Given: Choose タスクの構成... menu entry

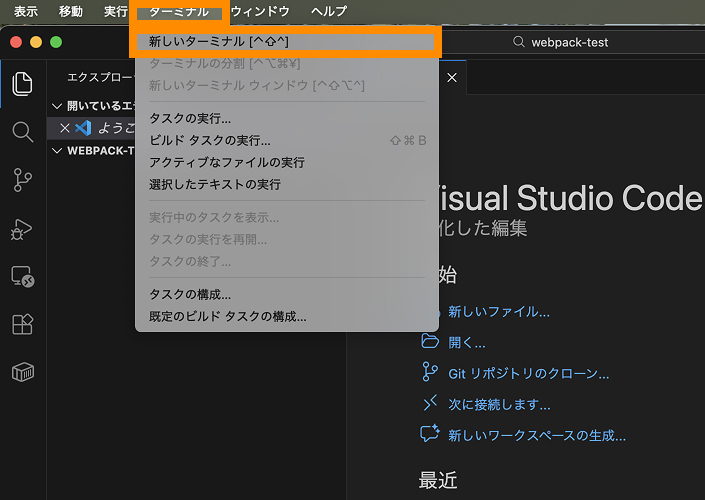Looking at the screenshot, I should click(x=190, y=294).
